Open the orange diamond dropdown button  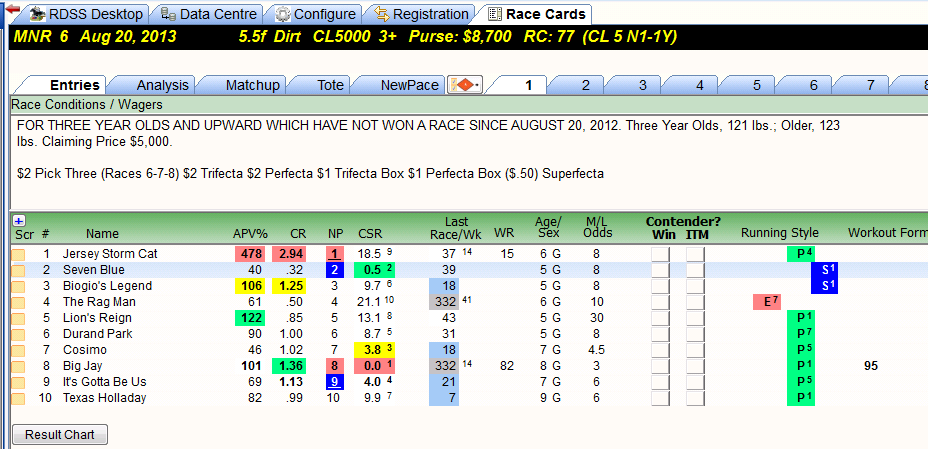(x=466, y=85)
